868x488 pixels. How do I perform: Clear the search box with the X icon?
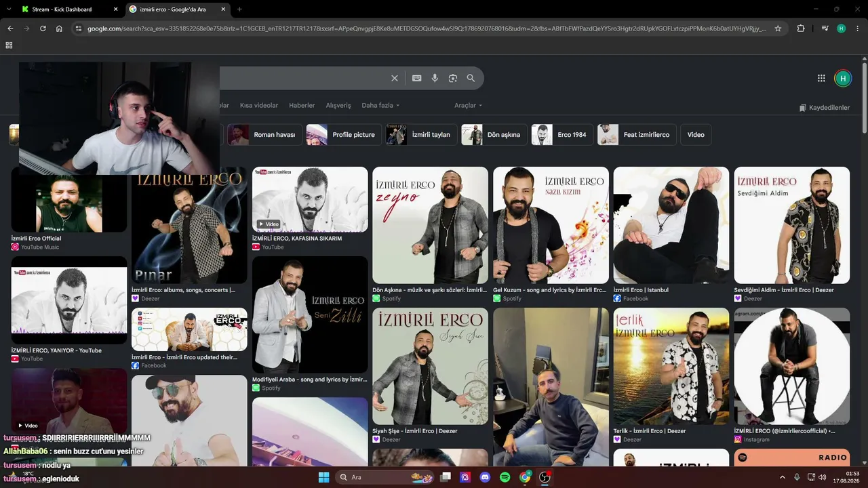pyautogui.click(x=395, y=78)
